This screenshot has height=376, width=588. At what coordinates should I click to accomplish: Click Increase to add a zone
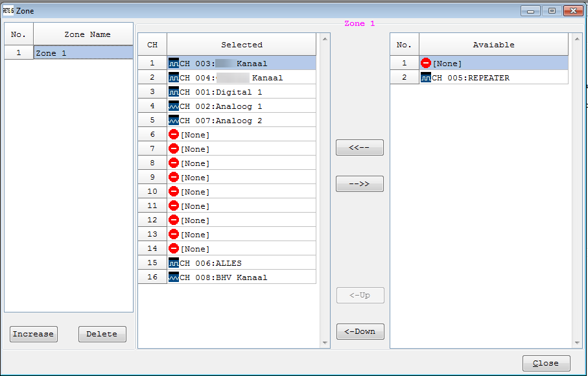pos(34,334)
